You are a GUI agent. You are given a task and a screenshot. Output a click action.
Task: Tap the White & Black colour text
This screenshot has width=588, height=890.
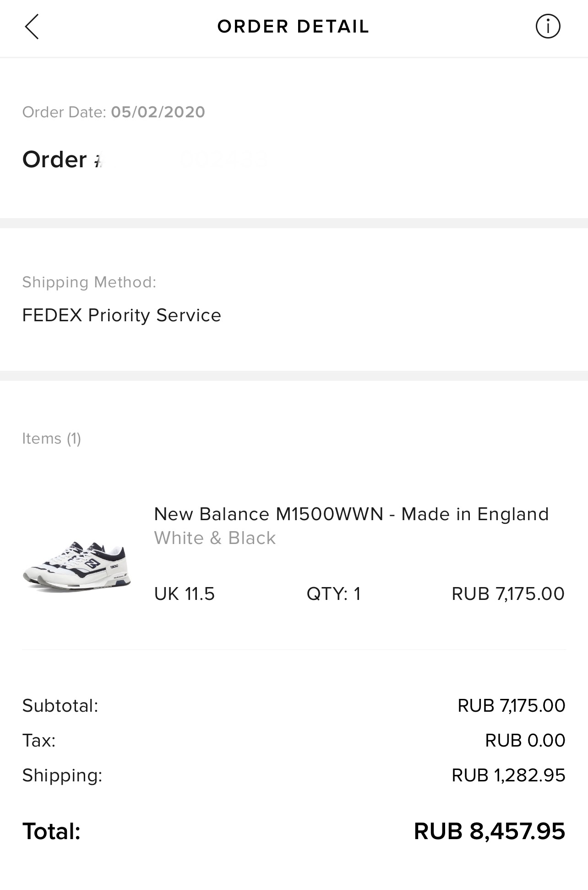coord(215,538)
